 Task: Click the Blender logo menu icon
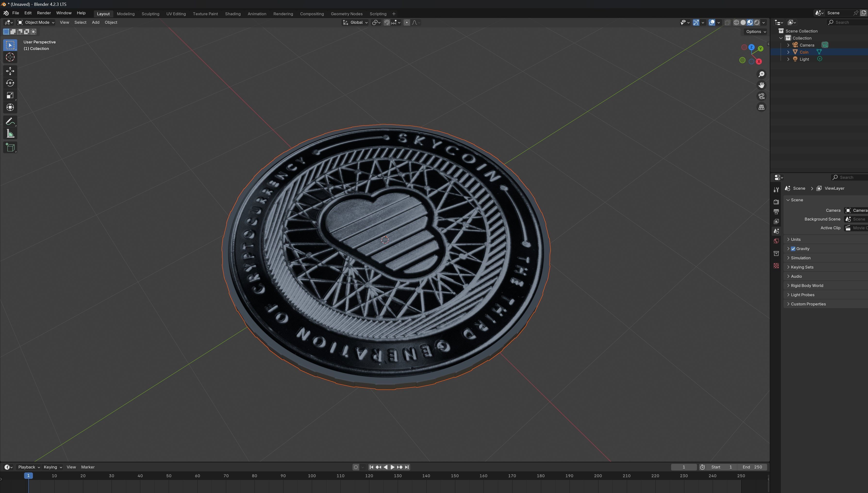[x=6, y=13]
